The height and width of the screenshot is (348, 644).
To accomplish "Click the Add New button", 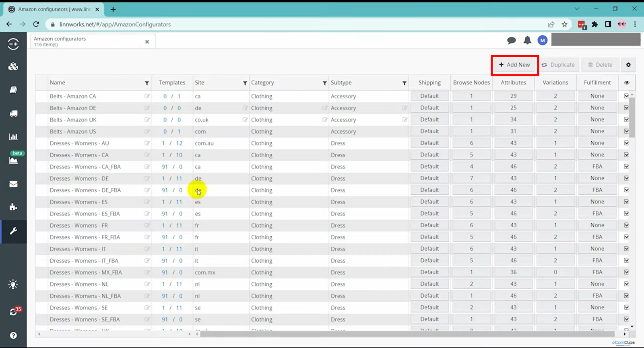I will click(514, 65).
